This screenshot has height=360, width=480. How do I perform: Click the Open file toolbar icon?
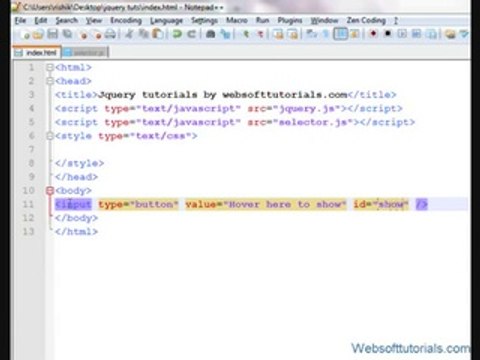[38, 34]
